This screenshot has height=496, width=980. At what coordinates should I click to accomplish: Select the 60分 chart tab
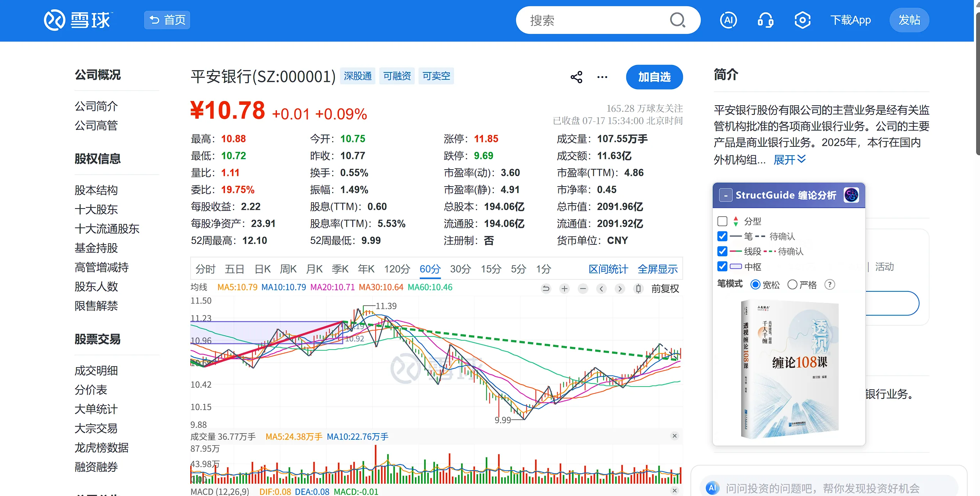pos(430,269)
